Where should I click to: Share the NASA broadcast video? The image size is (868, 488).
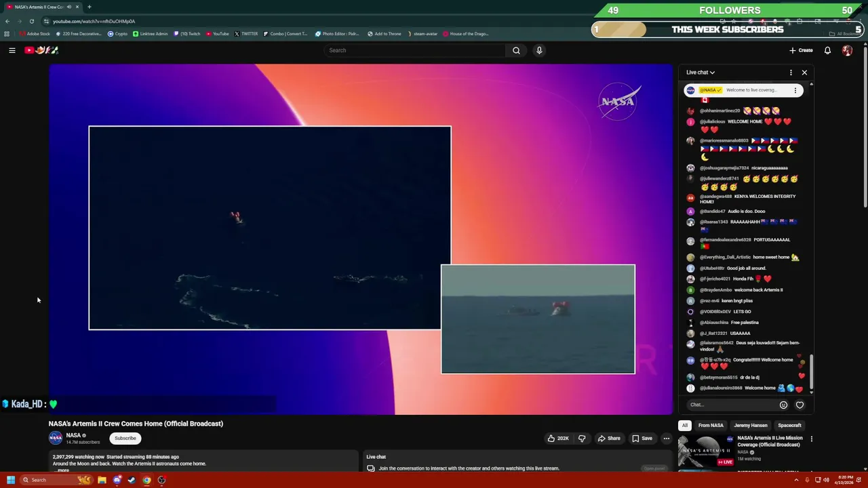[x=609, y=439]
